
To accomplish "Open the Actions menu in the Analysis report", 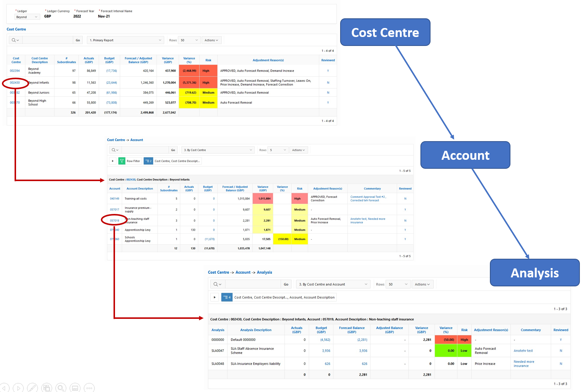I will coord(422,284).
